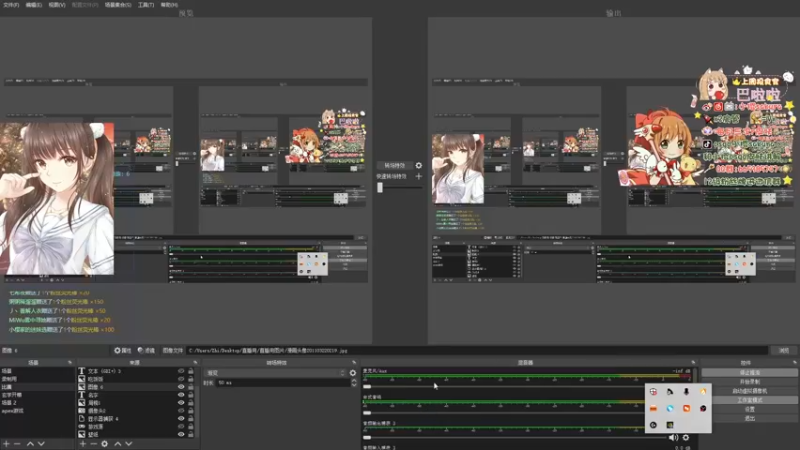Click the studio mode transition T-bar slider
Viewport: 800px width, 450px height.
(380, 187)
